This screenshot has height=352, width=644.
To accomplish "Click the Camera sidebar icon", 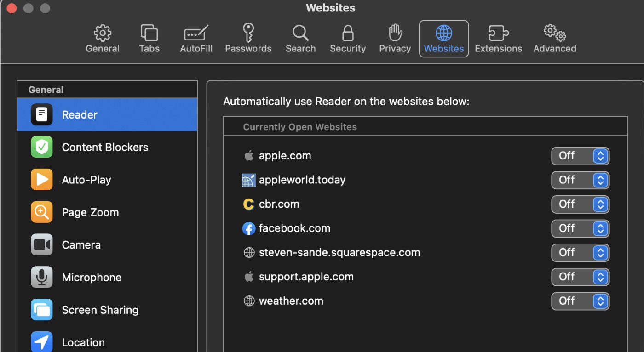I will pyautogui.click(x=42, y=245).
